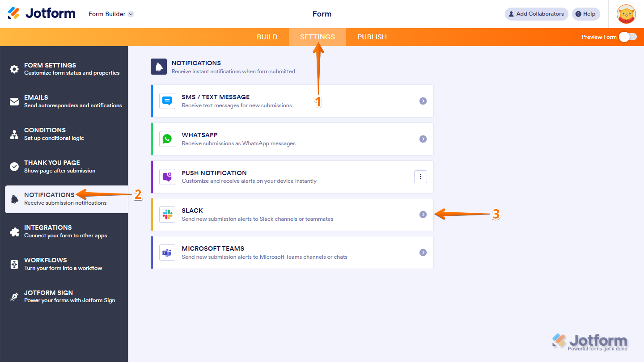Open the Form Builder dropdown
This screenshot has height=362, width=644.
[x=110, y=14]
